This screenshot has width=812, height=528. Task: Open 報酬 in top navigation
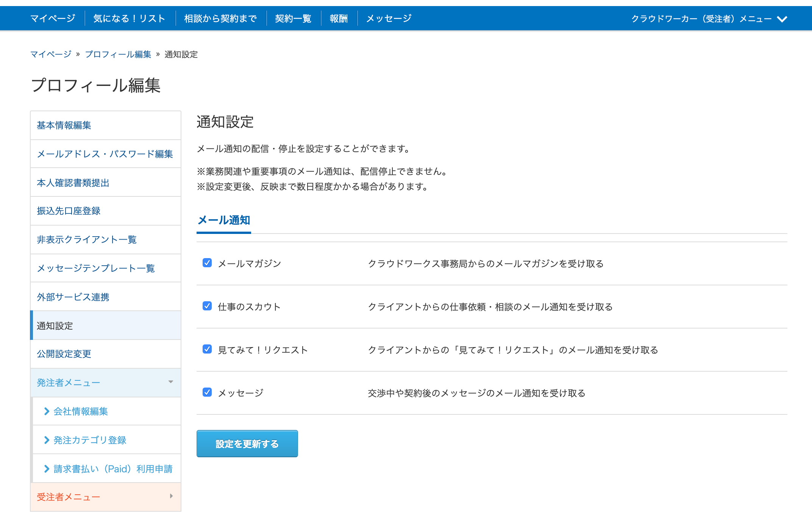pyautogui.click(x=339, y=19)
